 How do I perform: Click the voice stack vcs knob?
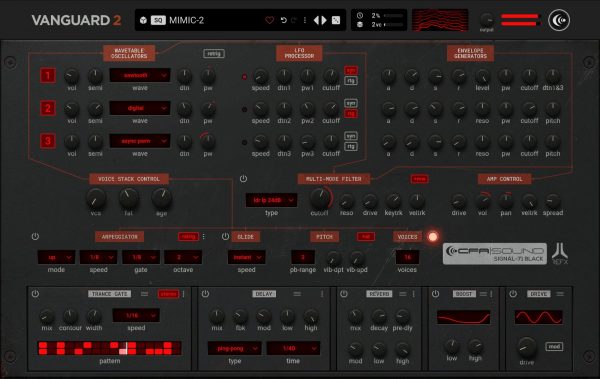pos(96,198)
